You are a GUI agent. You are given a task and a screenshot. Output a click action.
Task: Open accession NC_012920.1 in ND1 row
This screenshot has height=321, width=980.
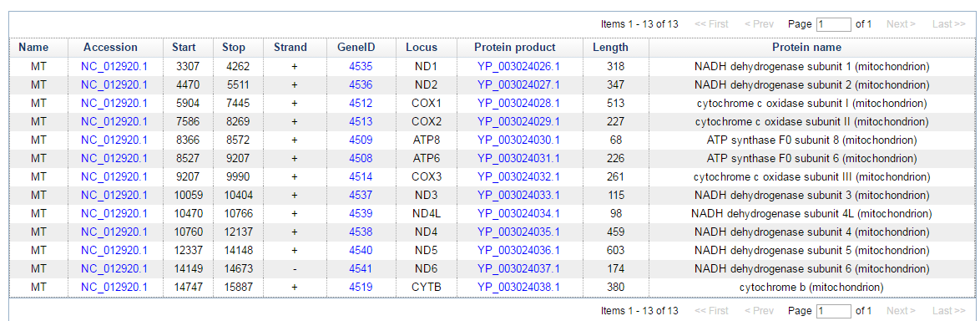(114, 66)
